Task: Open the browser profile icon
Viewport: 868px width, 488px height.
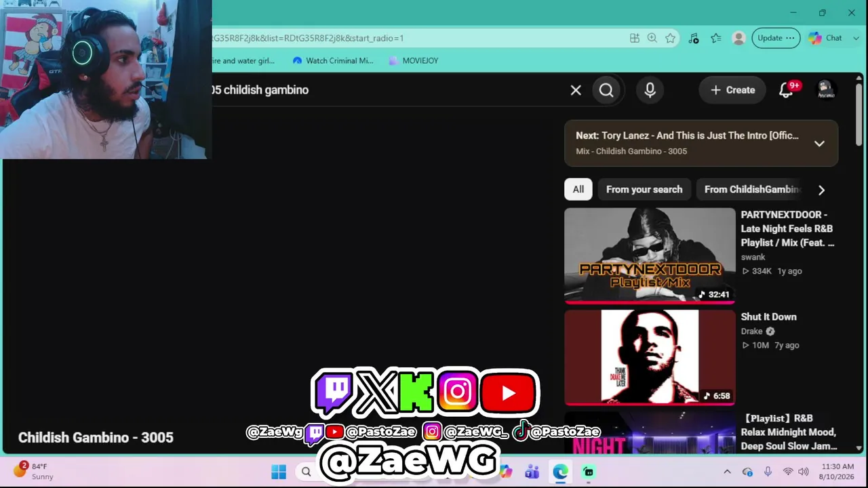Action: pos(739,38)
